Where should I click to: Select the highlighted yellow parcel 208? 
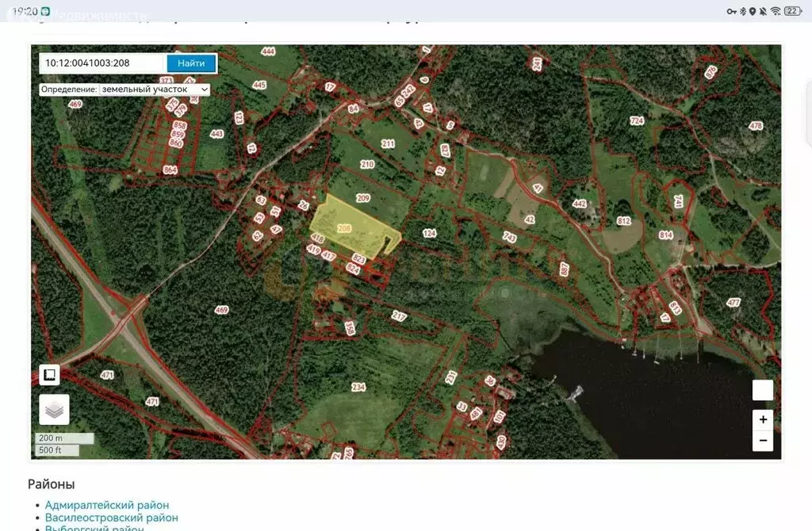(349, 226)
